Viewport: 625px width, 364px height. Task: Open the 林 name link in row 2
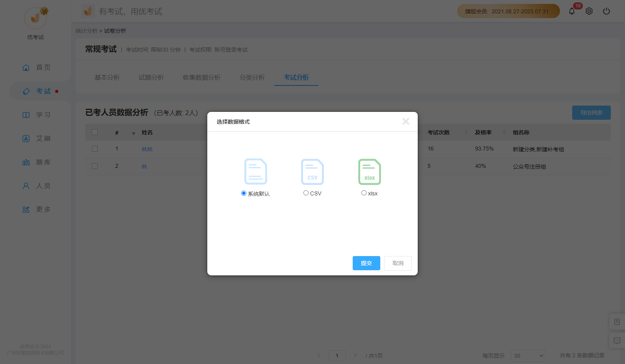pos(145,167)
